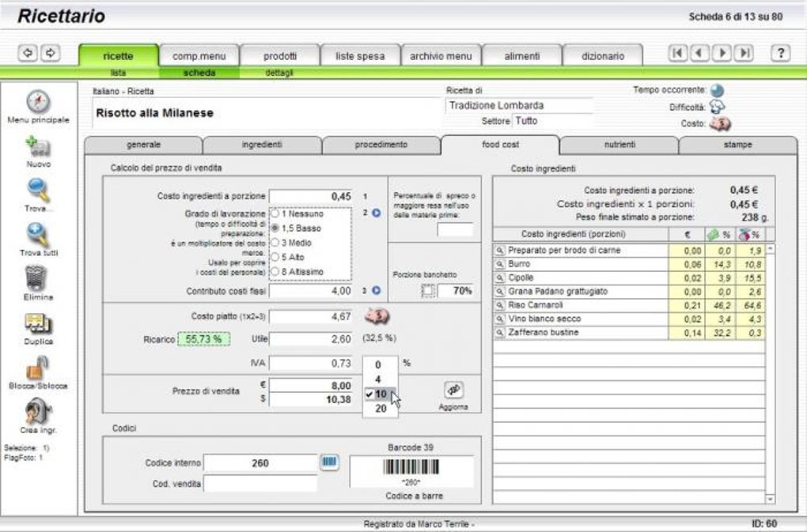Go to the previous record

point(699,53)
